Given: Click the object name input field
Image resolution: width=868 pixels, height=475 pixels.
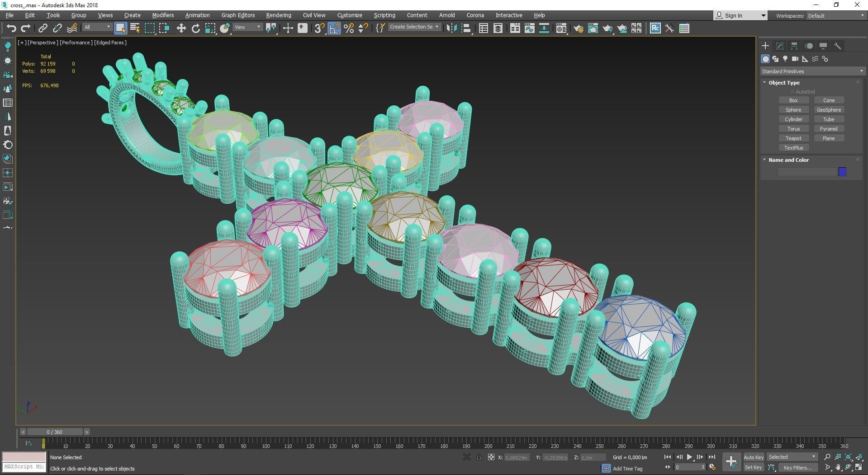Looking at the screenshot, I should pos(807,172).
